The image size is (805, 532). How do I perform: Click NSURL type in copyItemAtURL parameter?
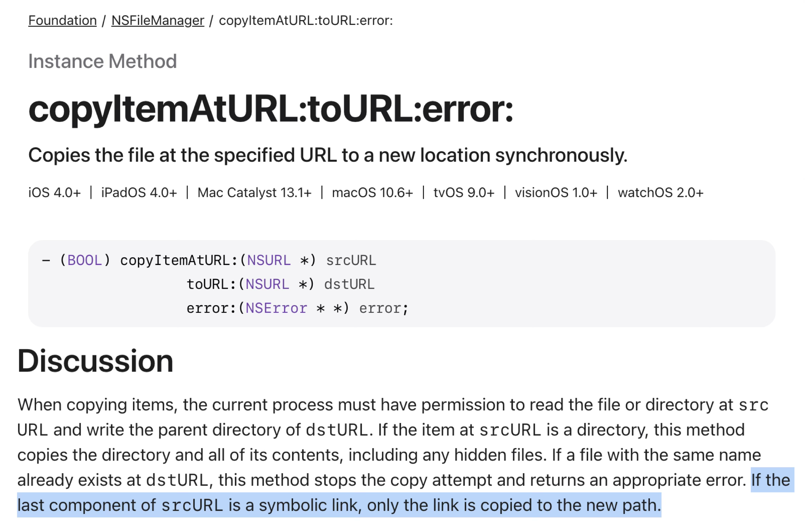269,260
